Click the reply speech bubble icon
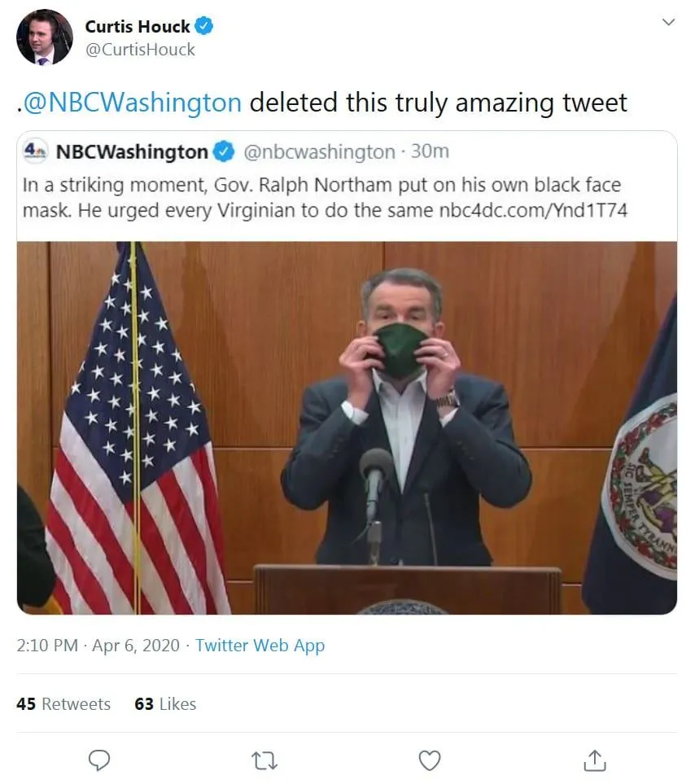 pos(99,760)
